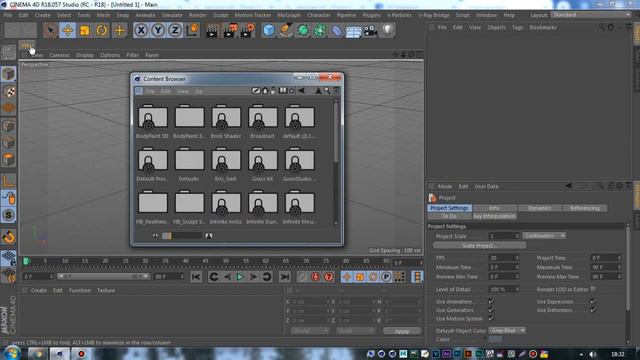Add a Cube primitive object
The image size is (640, 360).
coord(269,30)
